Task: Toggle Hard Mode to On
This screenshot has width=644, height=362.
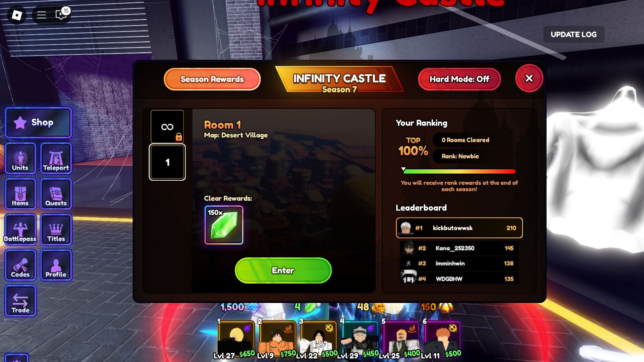Action: (459, 79)
